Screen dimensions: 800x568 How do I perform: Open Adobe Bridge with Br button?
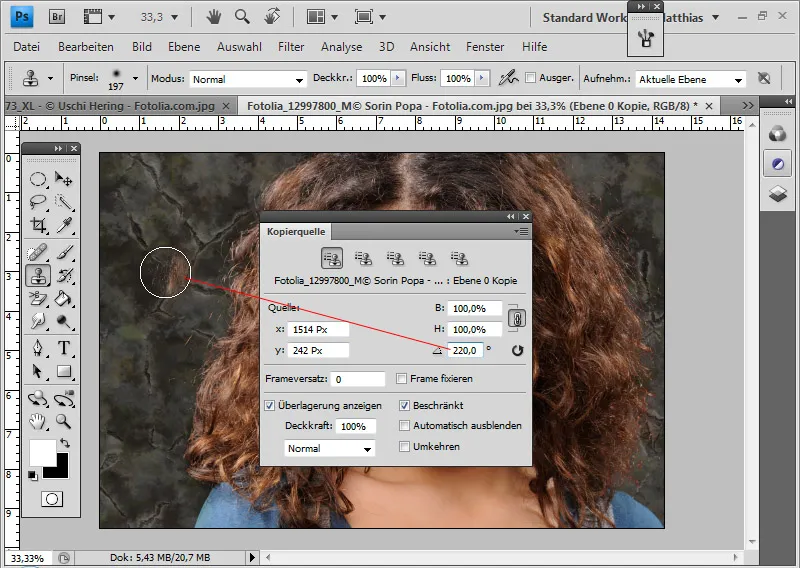click(57, 17)
